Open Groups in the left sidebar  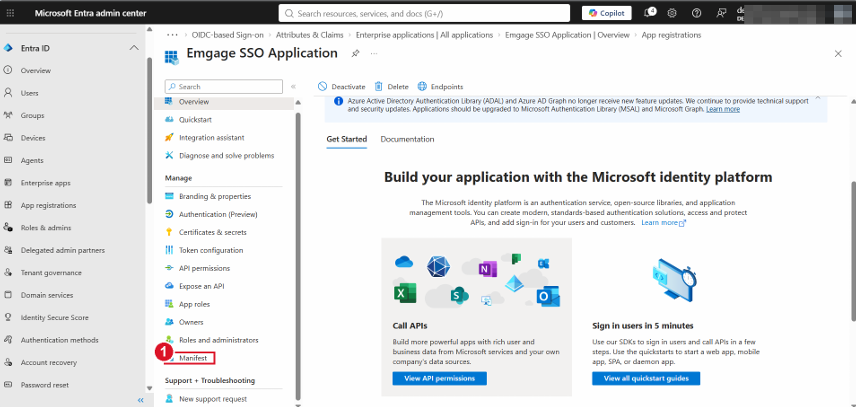(x=32, y=116)
